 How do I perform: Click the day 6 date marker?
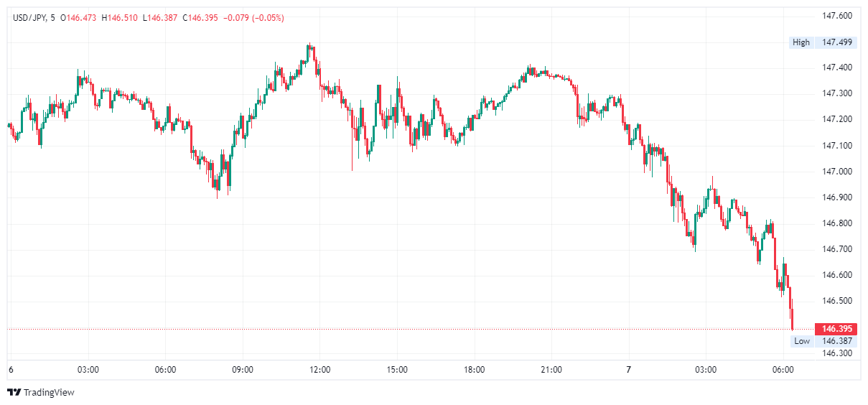11,370
